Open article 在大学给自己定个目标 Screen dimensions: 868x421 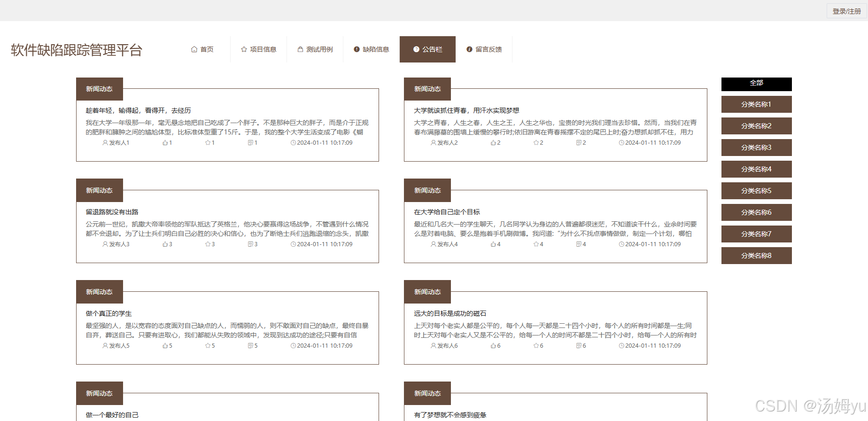(447, 212)
